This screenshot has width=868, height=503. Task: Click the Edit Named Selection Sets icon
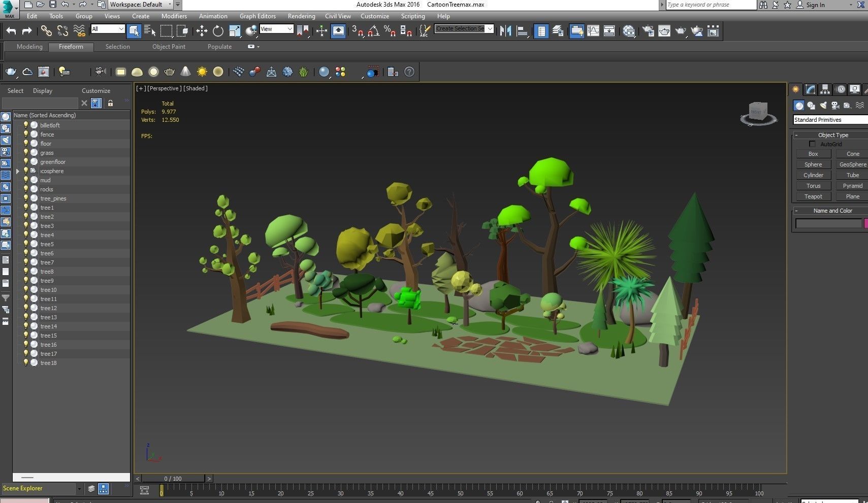[425, 31]
